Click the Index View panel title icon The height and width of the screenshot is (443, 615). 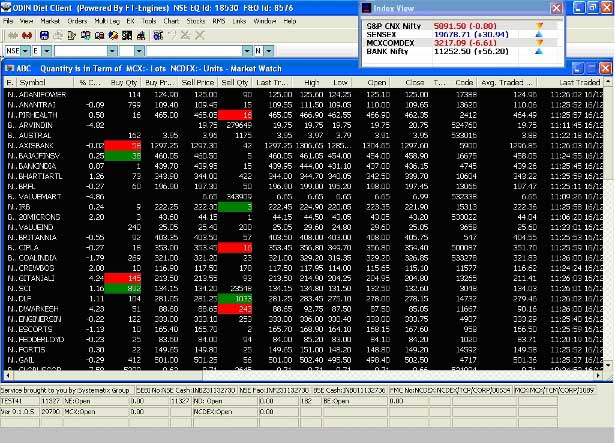click(x=366, y=8)
